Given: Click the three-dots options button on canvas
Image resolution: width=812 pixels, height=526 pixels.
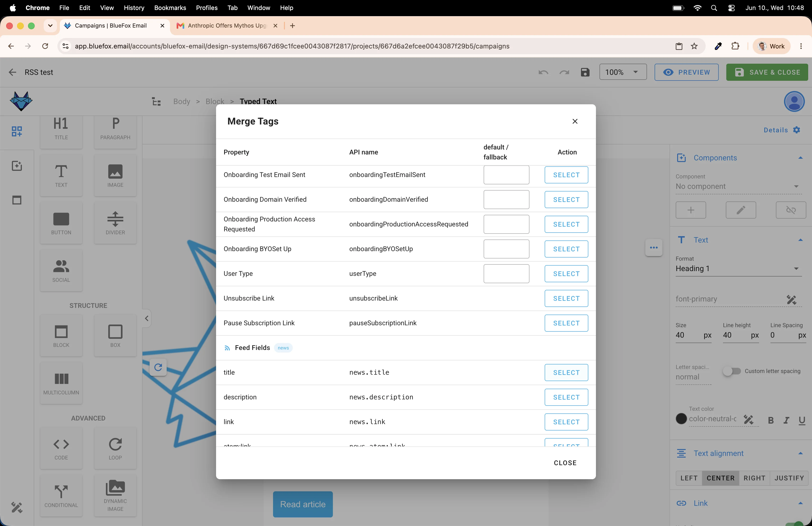Looking at the screenshot, I should point(654,248).
